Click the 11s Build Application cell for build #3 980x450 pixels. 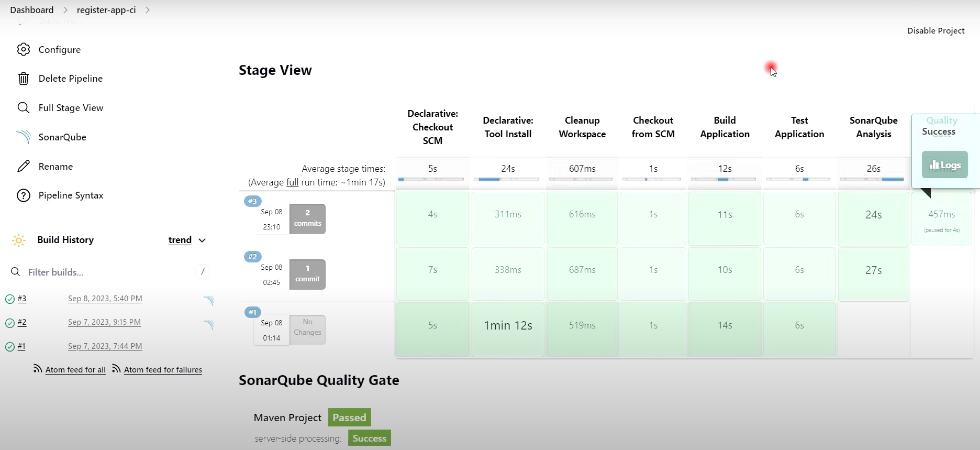pos(725,218)
